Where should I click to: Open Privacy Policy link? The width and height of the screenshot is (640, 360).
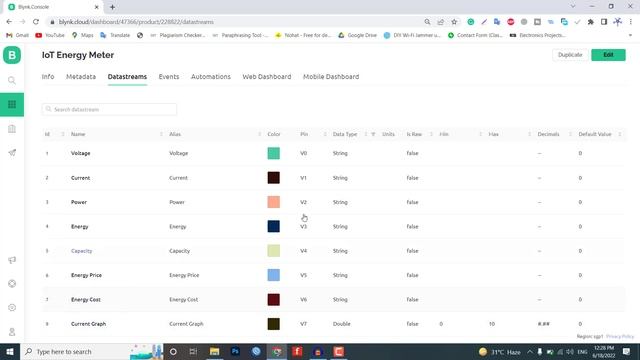[620, 336]
